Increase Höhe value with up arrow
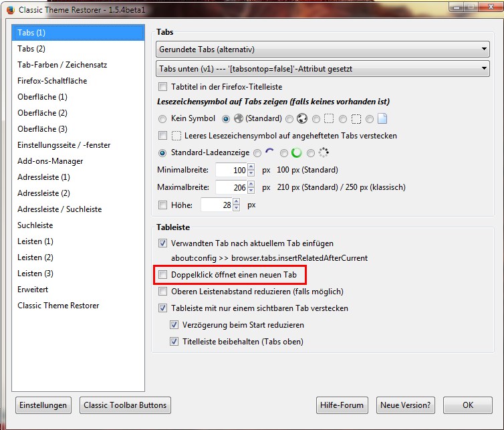504x430 pixels. click(236, 202)
